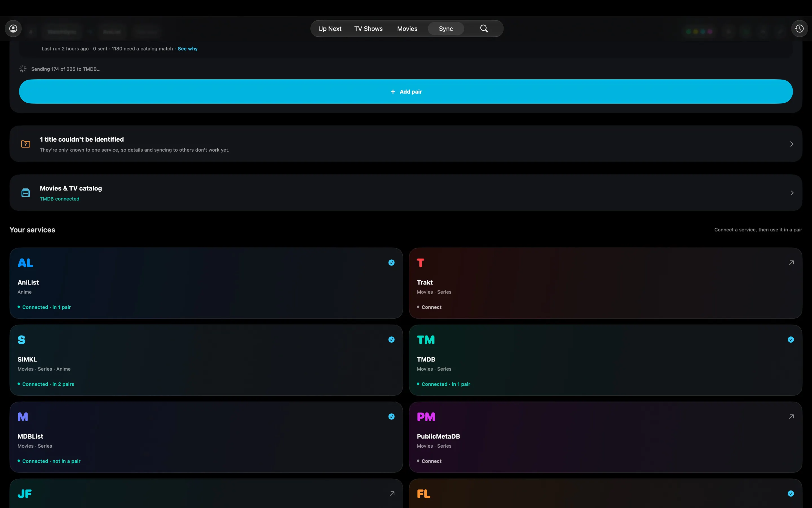
Task: Click the SIMKL S logo
Action: pyautogui.click(x=21, y=340)
